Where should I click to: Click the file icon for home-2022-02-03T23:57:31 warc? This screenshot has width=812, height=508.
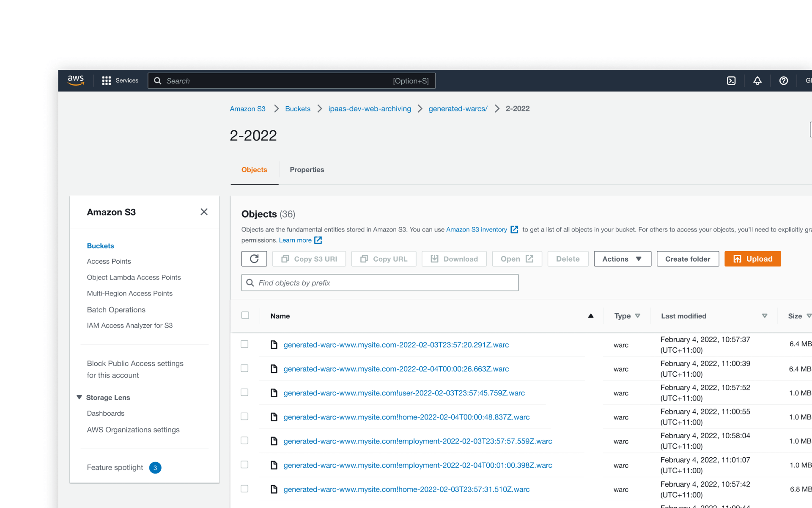click(274, 489)
